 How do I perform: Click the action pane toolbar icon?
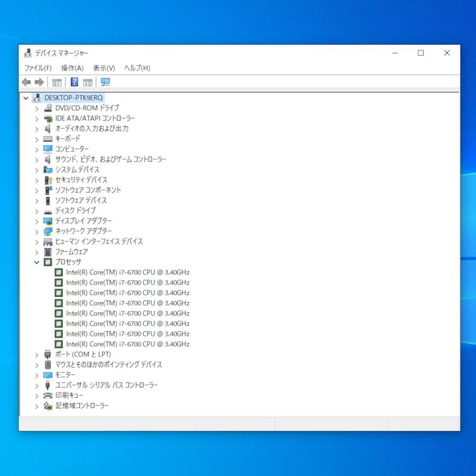(88, 83)
